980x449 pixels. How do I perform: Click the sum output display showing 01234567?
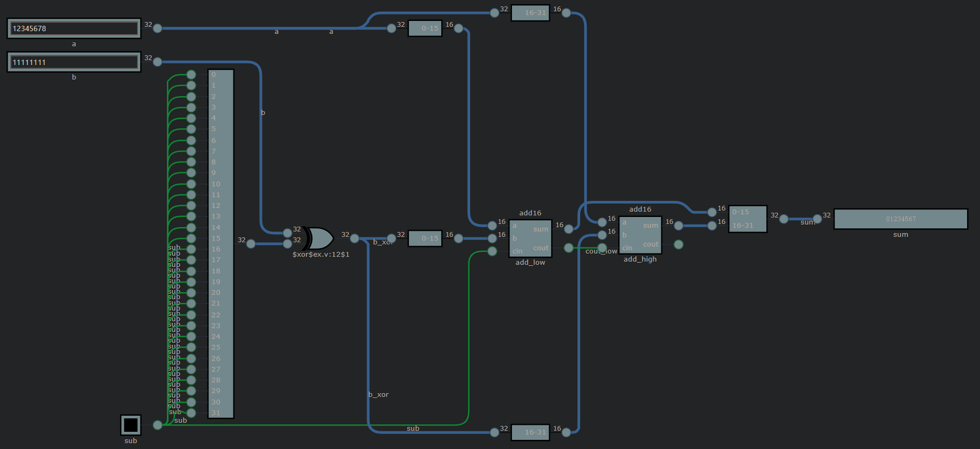(x=901, y=219)
